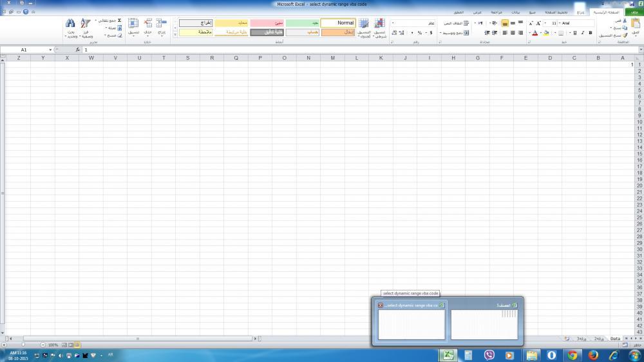The height and width of the screenshot is (362, 644).
Task: Open Sort and Filter menu
Action: (86, 28)
